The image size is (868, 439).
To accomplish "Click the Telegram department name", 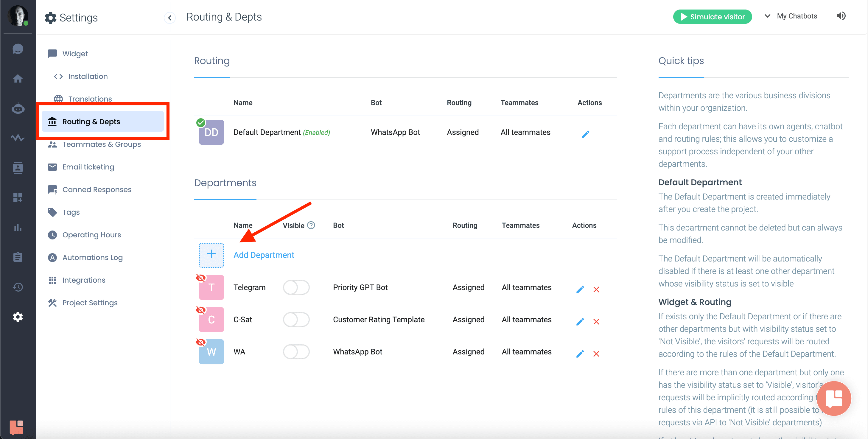I will (249, 287).
